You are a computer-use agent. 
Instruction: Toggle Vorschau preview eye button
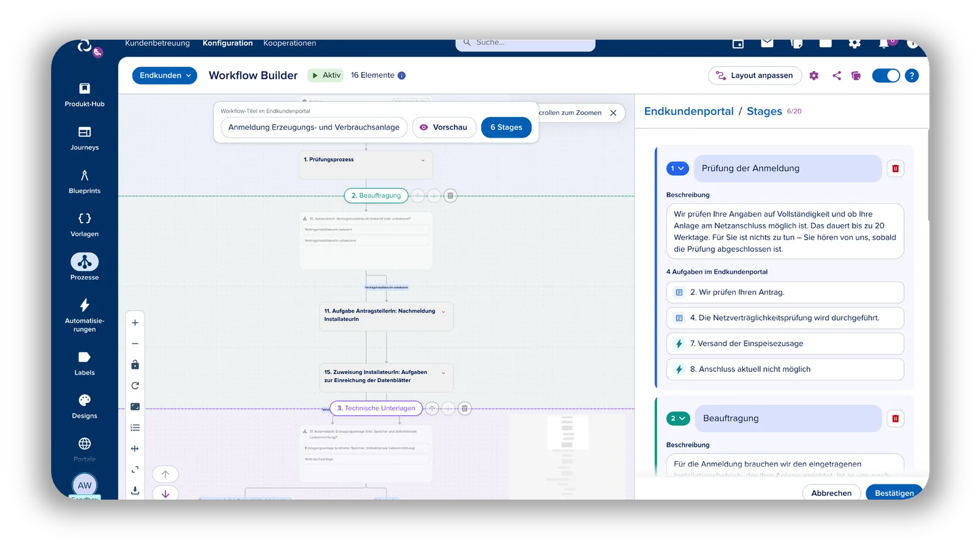(443, 127)
